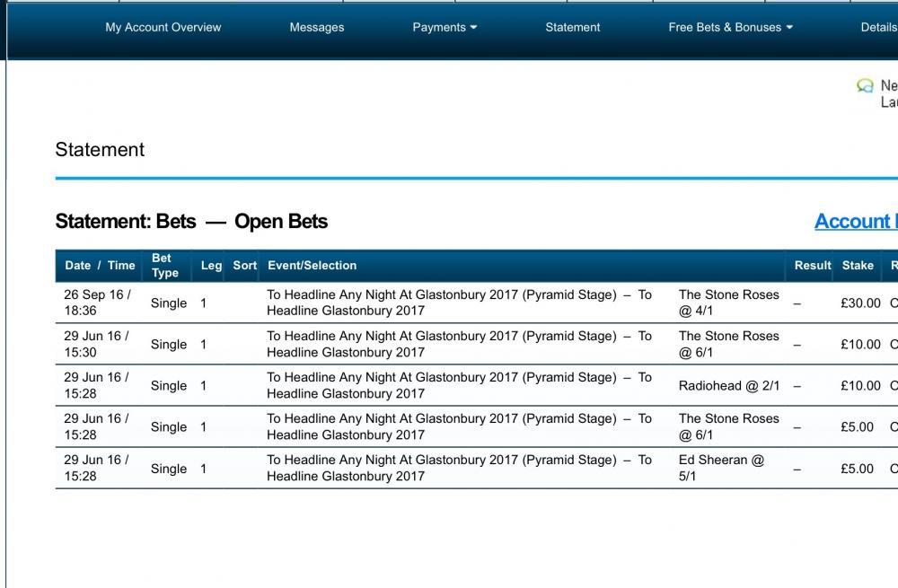
Task: Select the £10.00 Stone Roses @ 6/1 bet
Action: coord(477,344)
